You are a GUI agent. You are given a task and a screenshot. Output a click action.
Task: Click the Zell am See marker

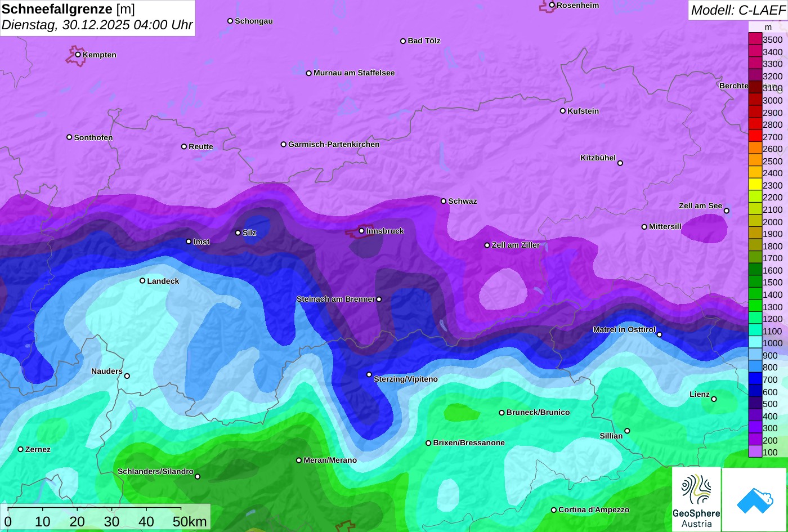point(726,211)
